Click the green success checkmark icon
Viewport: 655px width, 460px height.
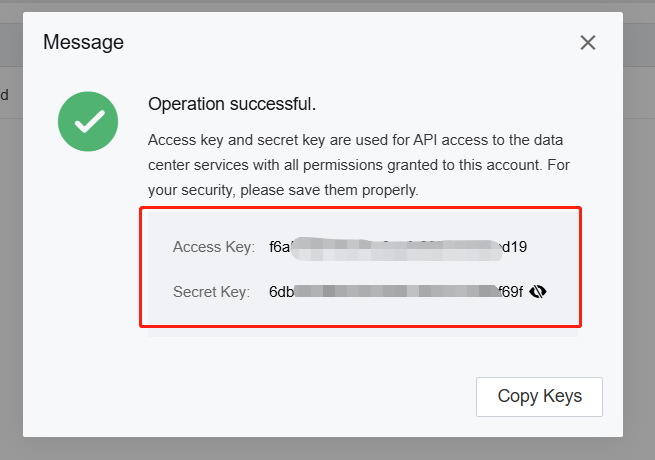(88, 122)
